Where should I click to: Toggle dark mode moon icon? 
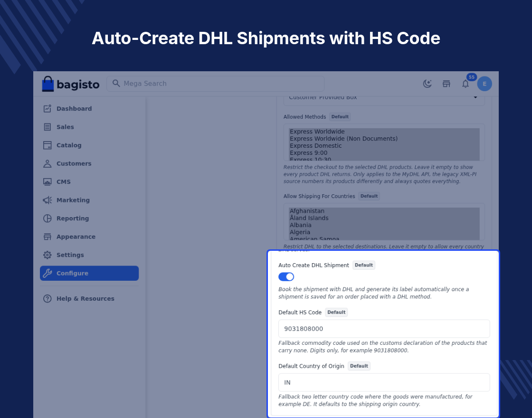point(427,84)
